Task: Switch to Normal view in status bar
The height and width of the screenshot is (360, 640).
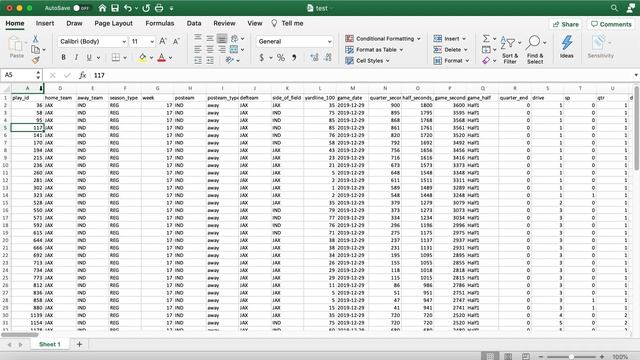Action: click(490, 356)
